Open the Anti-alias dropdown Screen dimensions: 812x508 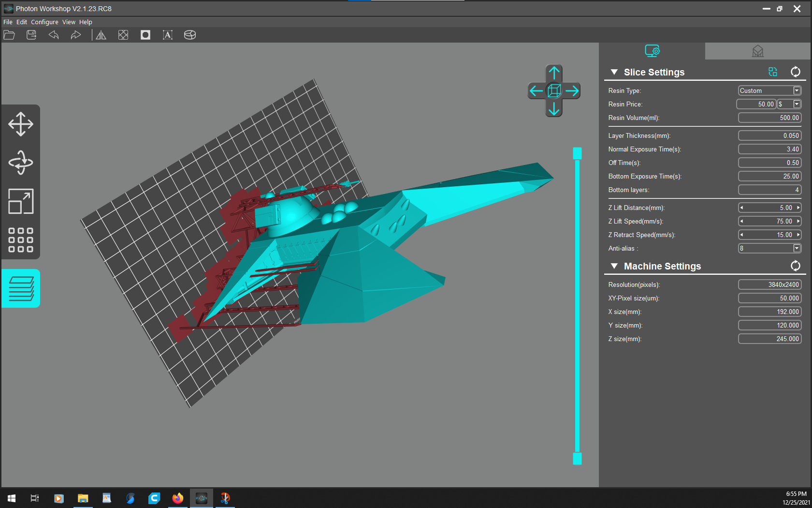click(x=797, y=248)
